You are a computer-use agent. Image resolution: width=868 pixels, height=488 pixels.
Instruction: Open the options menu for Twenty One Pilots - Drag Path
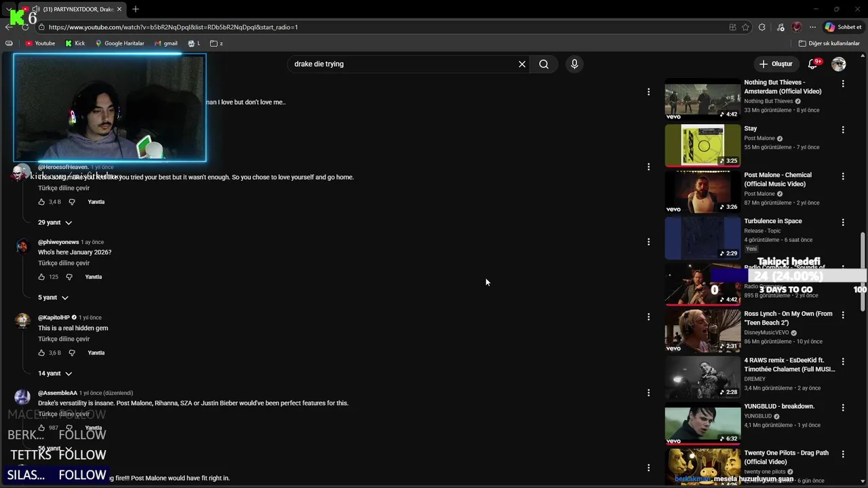843,454
